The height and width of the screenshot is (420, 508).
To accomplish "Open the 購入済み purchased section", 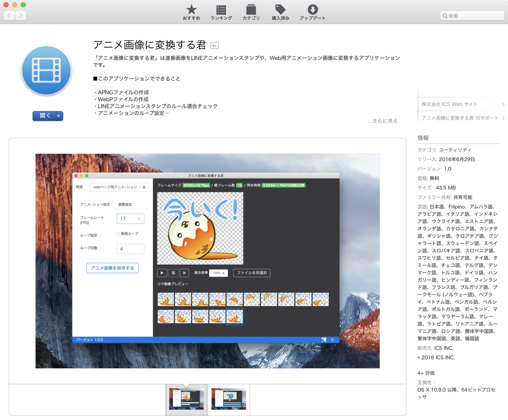I will tap(280, 12).
